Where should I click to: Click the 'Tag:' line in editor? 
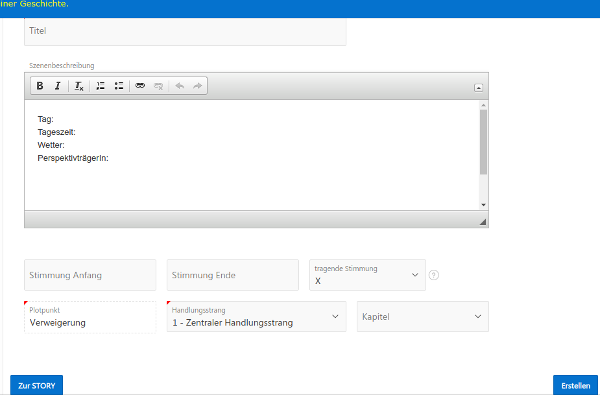tap(46, 119)
